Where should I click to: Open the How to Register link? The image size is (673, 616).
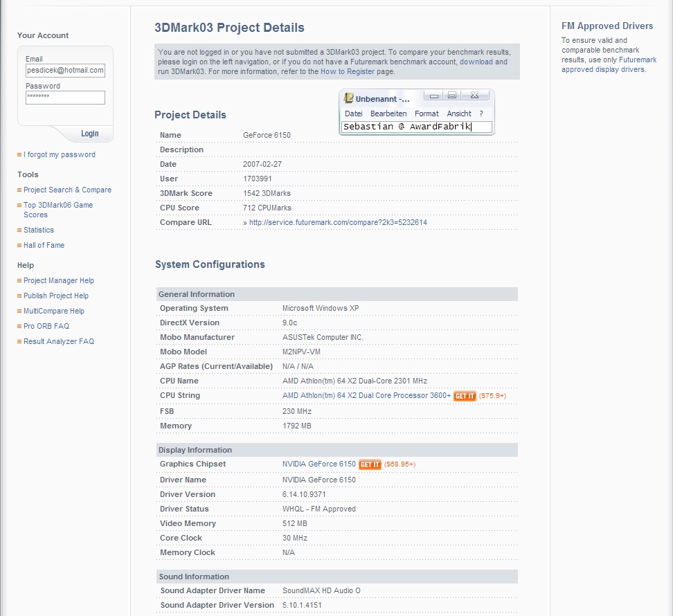[348, 72]
